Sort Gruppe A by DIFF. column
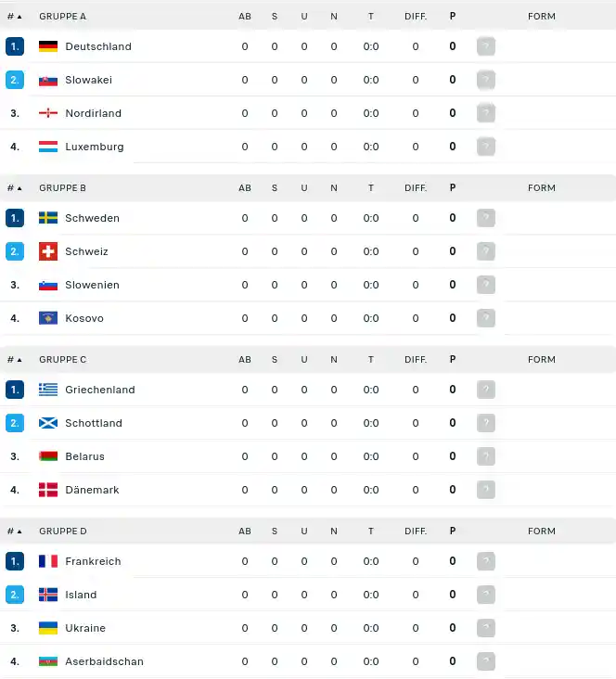 pyautogui.click(x=416, y=17)
